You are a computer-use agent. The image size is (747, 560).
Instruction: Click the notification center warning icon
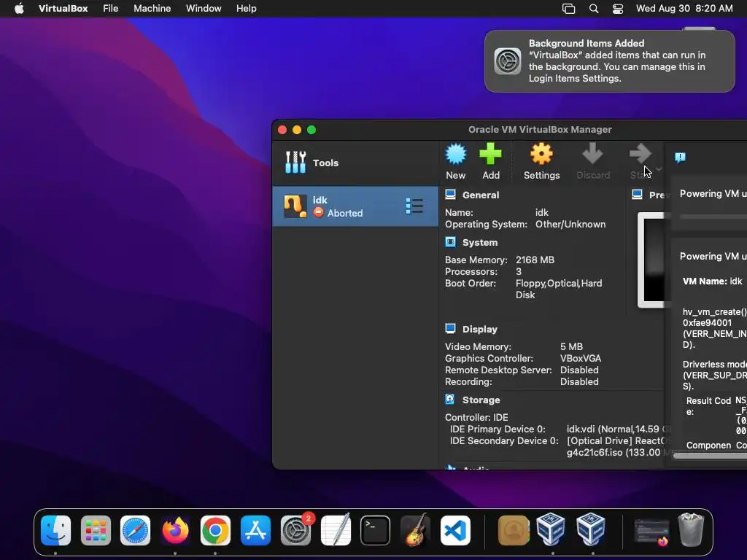681,157
